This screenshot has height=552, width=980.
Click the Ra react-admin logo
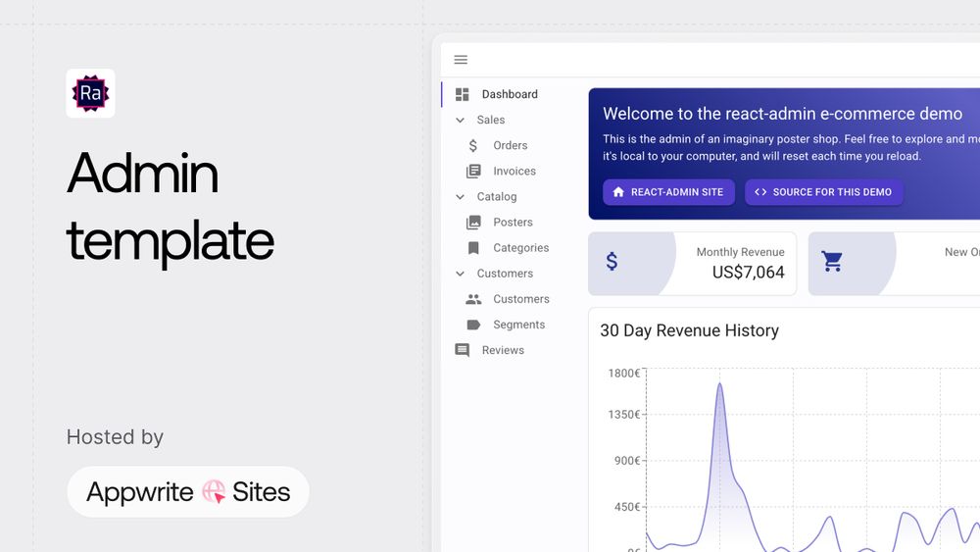90,93
